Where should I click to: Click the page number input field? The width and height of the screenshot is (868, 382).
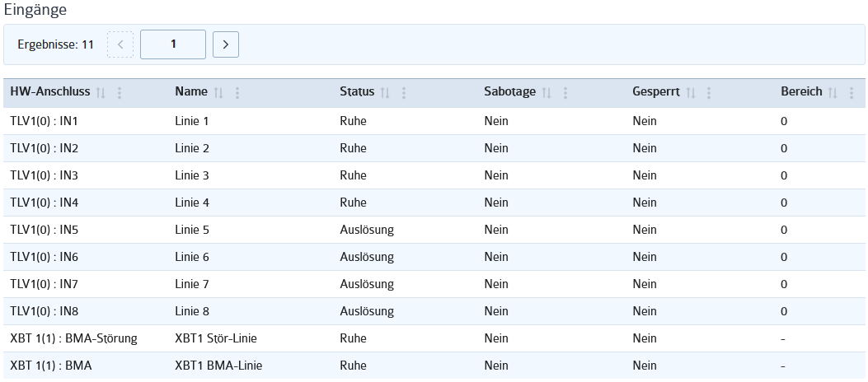coord(173,44)
